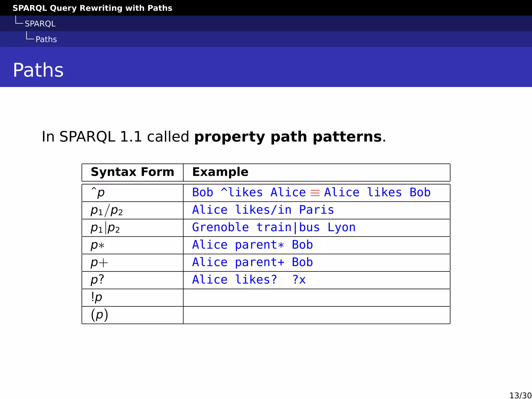The height and width of the screenshot is (399, 532).
Task: Click 'Alice parent+ Bob' example
Action: [252, 262]
